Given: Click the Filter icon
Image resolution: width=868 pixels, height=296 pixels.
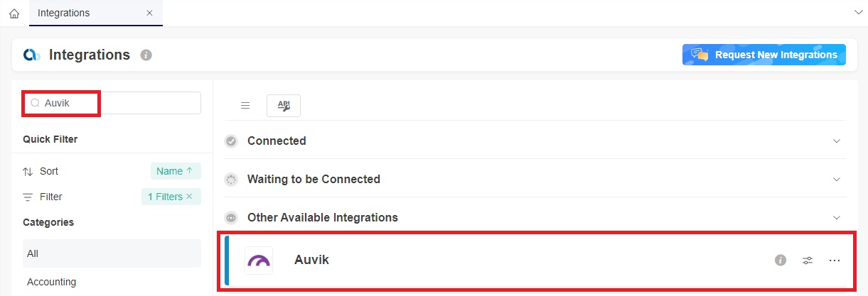Looking at the screenshot, I should (28, 197).
